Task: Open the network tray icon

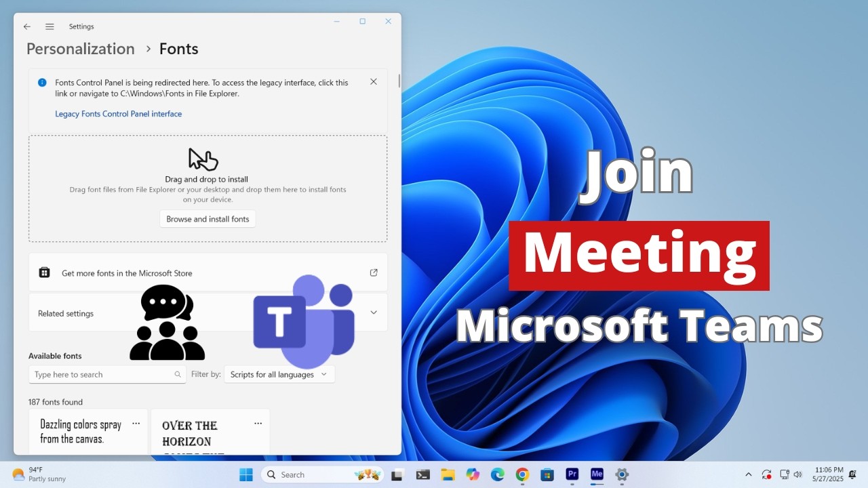Action: pos(785,474)
